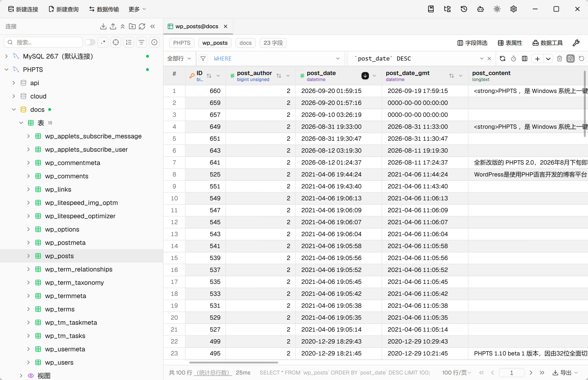Open the wrench tool icon
This screenshot has height=380, width=588.
tap(576, 43)
